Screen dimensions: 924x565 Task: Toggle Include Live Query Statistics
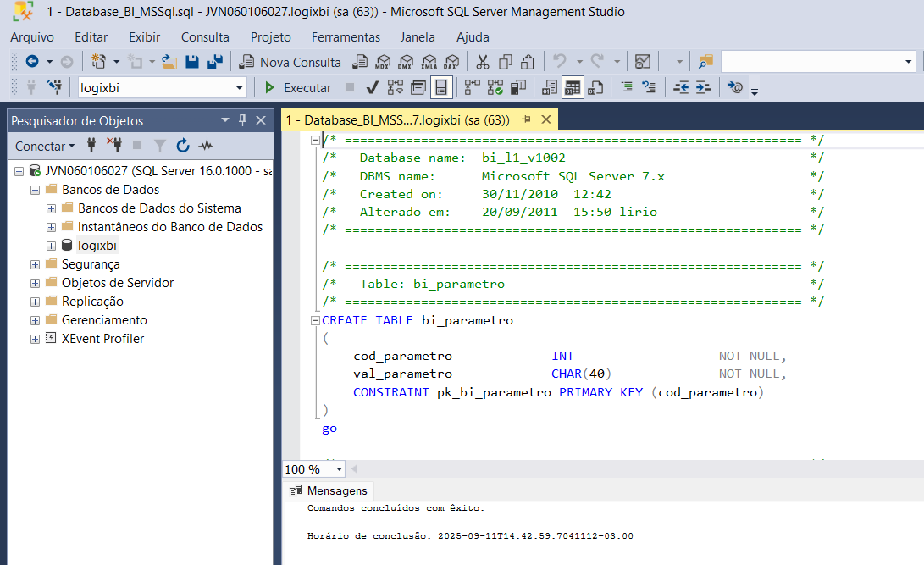click(495, 88)
